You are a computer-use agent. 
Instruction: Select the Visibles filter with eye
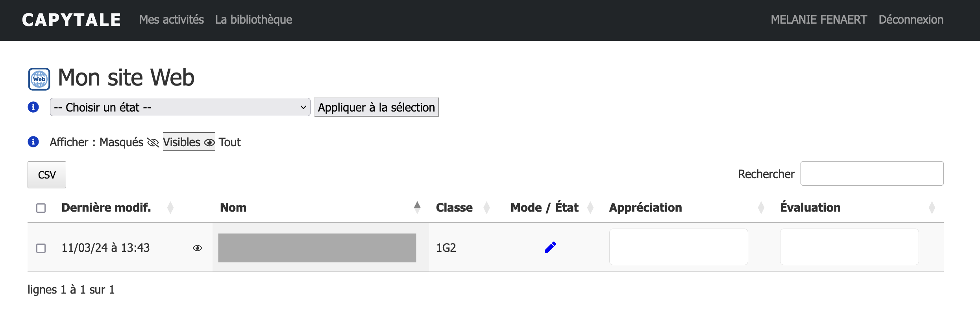[x=189, y=142]
